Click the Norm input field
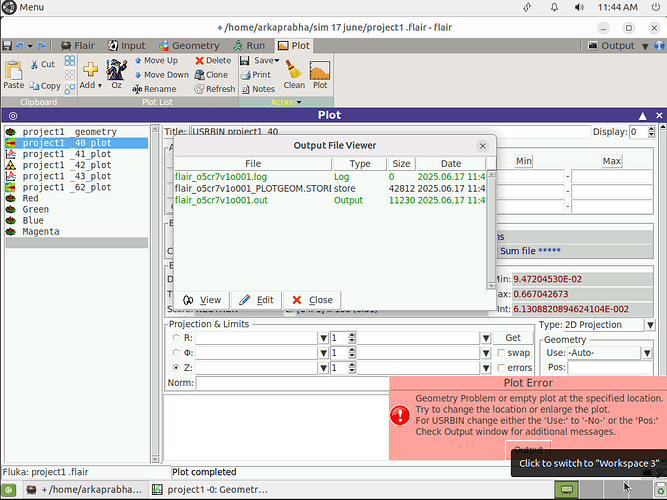Screen dimensions: 667x500 (293, 383)
